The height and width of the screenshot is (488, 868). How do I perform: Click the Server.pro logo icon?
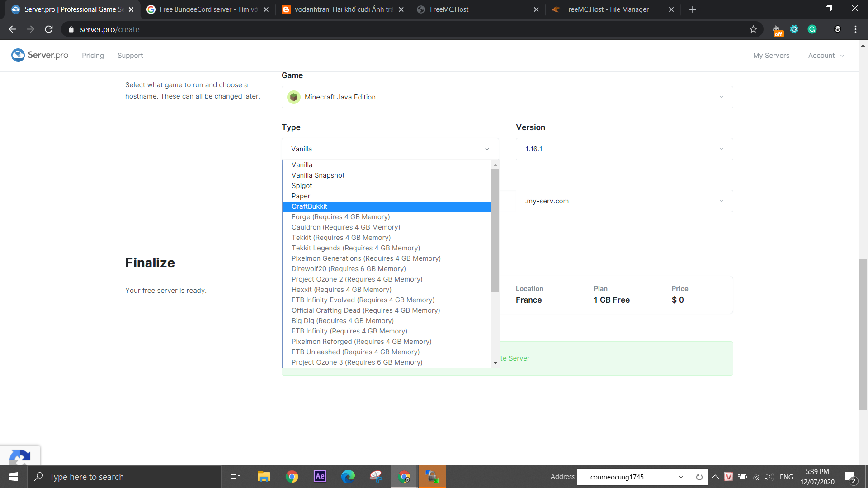pos(18,55)
